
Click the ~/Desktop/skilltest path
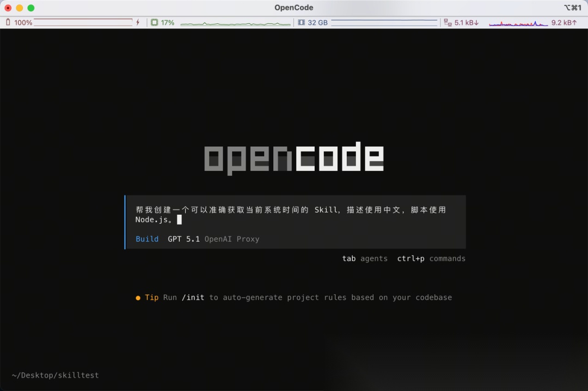pyautogui.click(x=55, y=375)
